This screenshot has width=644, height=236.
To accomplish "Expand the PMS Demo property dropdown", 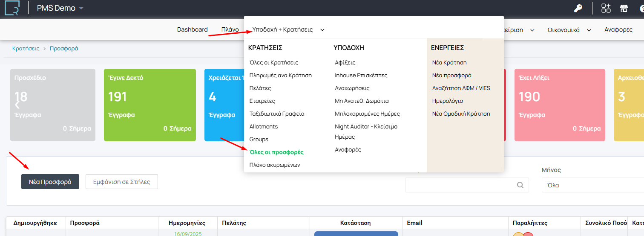I will (x=81, y=8).
